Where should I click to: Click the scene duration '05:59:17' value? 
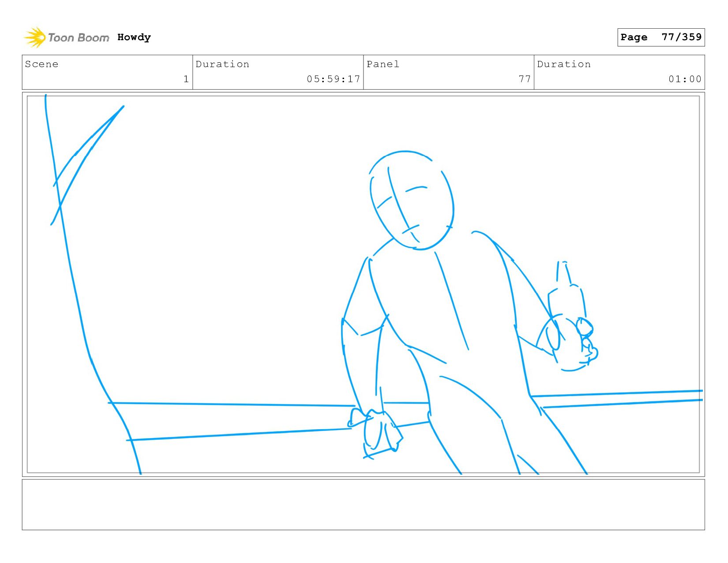pos(334,79)
